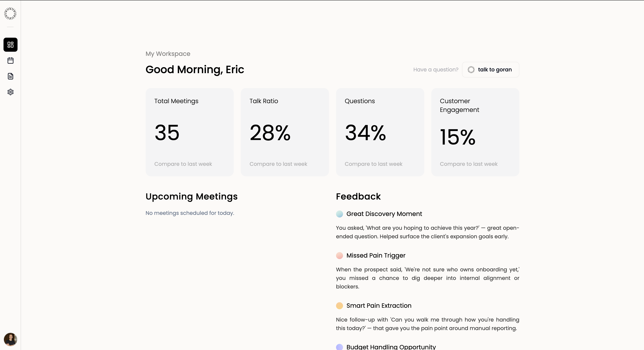The height and width of the screenshot is (350, 644).
Task: Click sunburst icon inside talk to goran
Action: [471, 70]
